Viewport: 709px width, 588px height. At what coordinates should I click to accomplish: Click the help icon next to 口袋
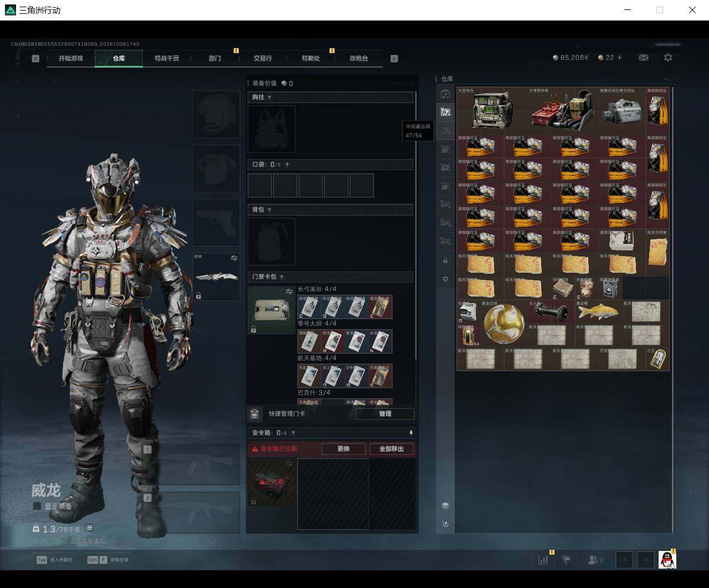(287, 165)
